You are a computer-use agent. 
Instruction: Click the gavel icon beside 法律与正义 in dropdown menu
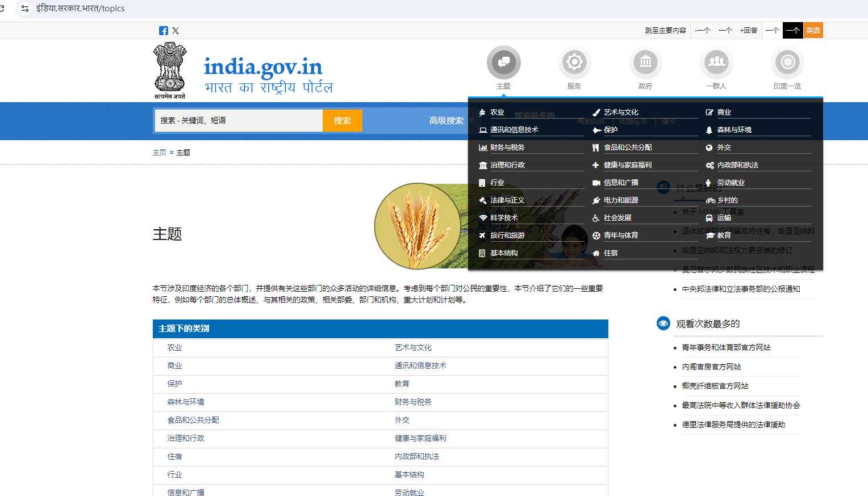click(x=483, y=200)
